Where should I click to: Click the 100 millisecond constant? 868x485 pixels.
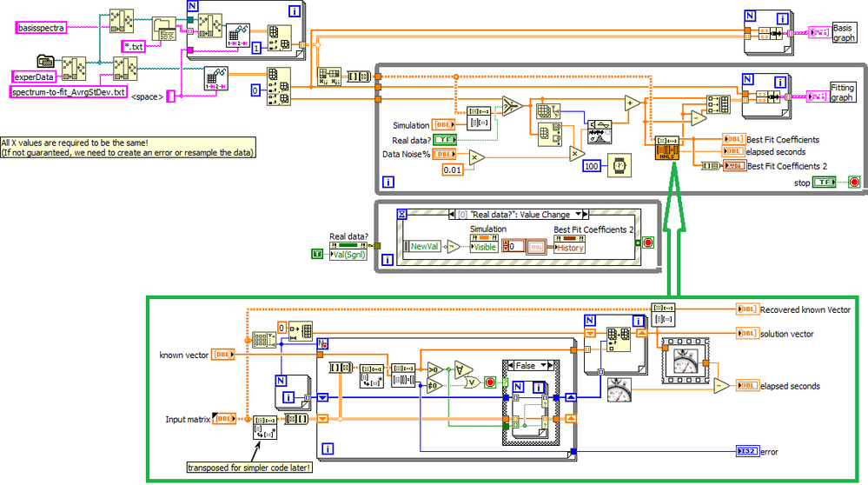592,165
